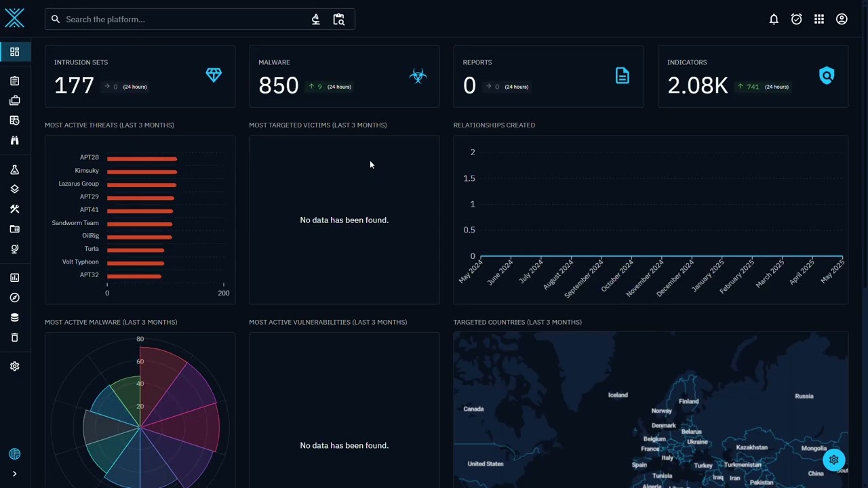Click Targeted Countries widget title

(x=517, y=322)
